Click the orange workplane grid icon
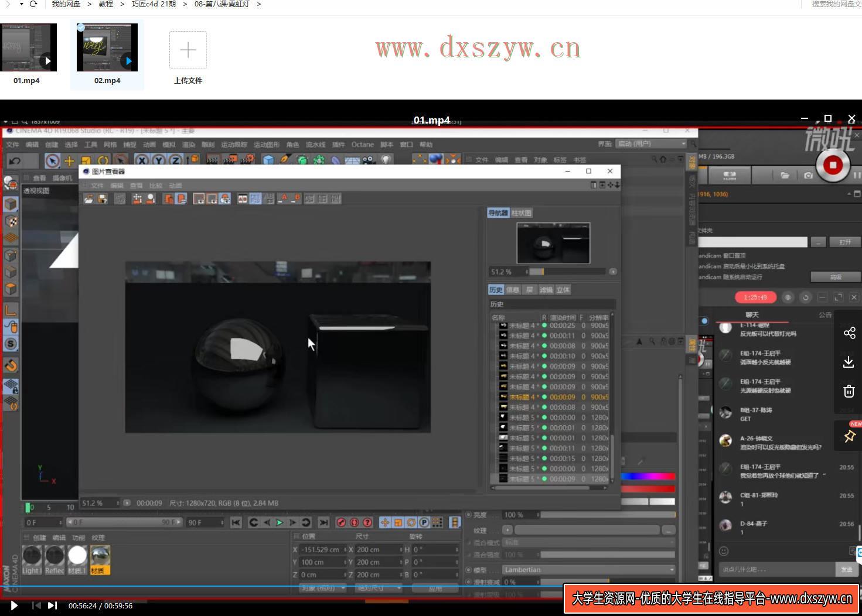The width and height of the screenshot is (862, 616). (x=11, y=238)
